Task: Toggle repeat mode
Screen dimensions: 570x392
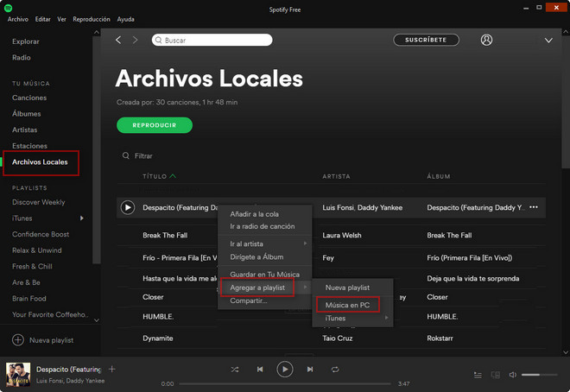Action: 335,370
